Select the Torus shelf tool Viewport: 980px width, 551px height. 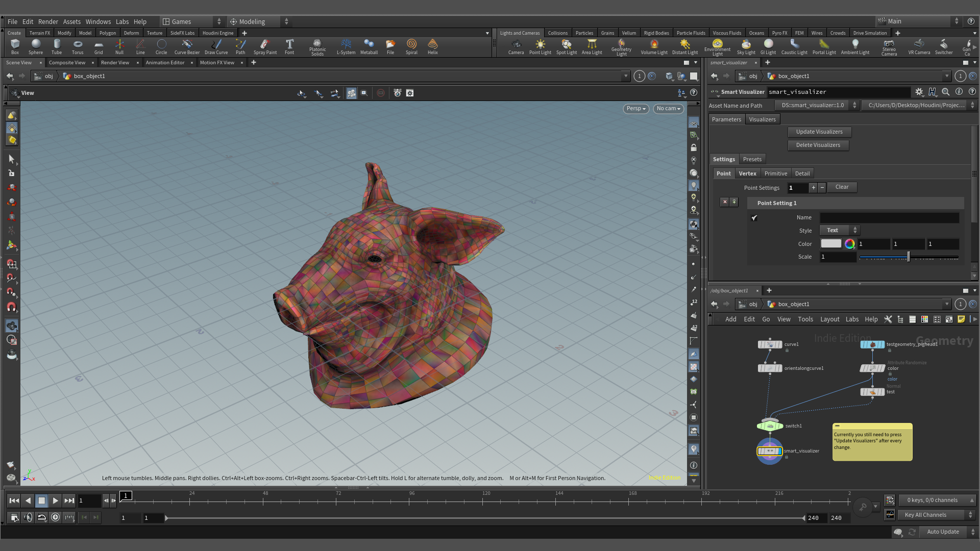click(78, 46)
